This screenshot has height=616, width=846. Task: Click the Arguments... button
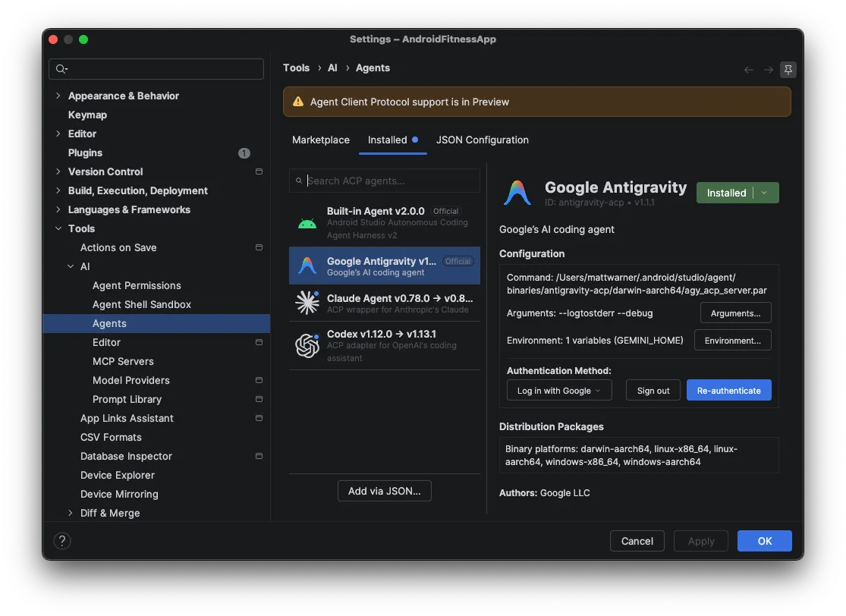click(x=735, y=313)
